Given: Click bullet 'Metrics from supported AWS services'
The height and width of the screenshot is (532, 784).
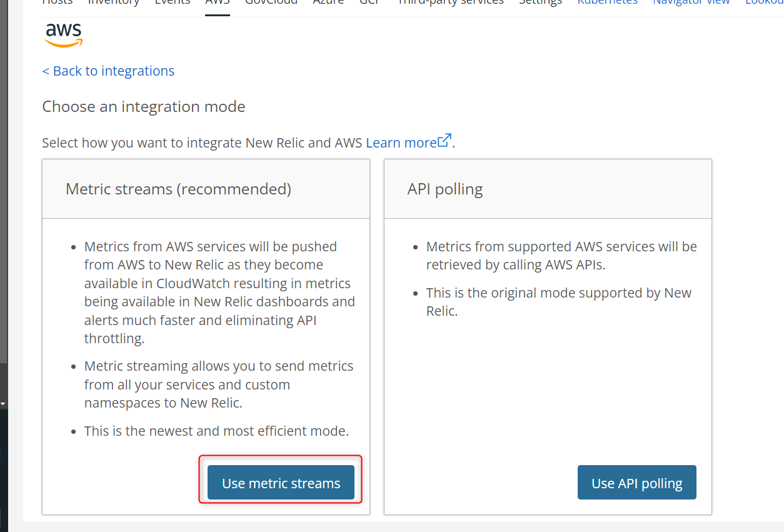Looking at the screenshot, I should tap(561, 256).
